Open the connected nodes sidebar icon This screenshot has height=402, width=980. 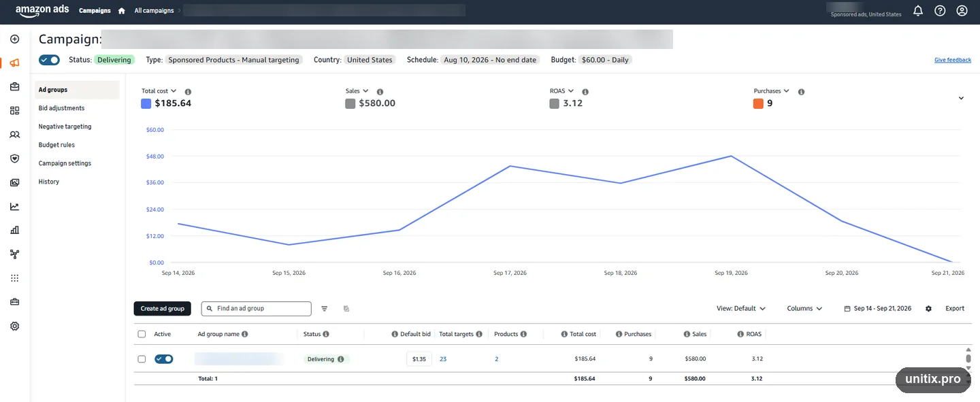click(x=15, y=254)
